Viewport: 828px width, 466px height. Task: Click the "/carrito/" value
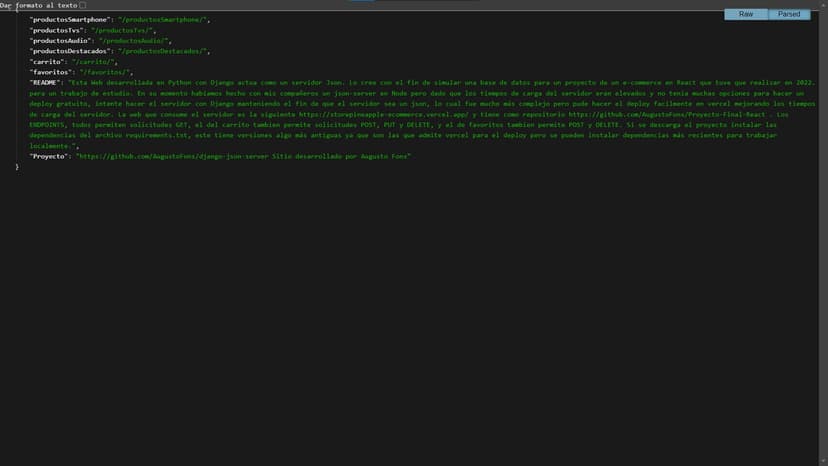(x=93, y=62)
